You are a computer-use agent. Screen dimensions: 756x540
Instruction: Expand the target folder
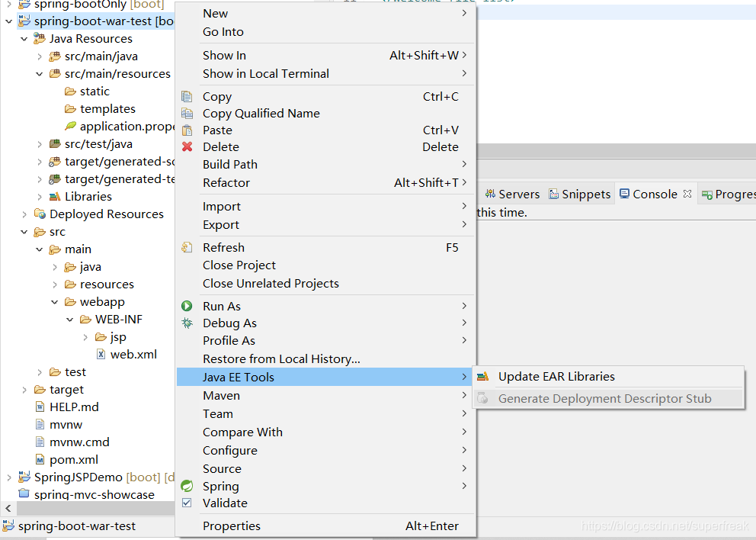coord(24,390)
